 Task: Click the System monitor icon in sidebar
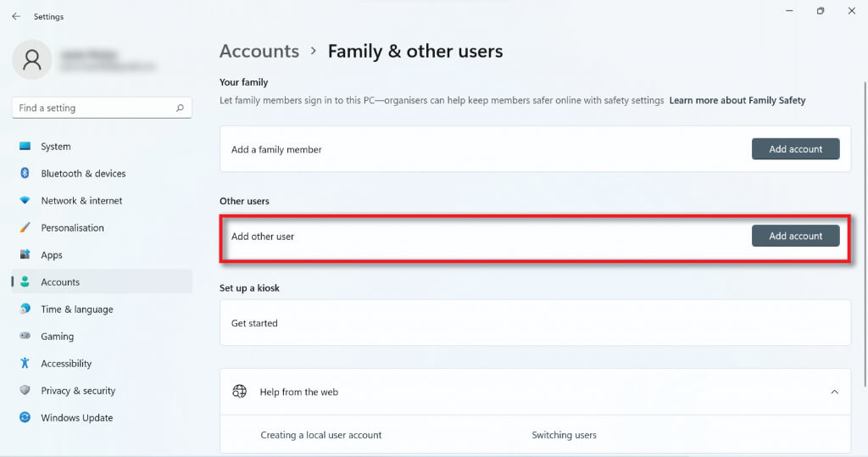25,147
